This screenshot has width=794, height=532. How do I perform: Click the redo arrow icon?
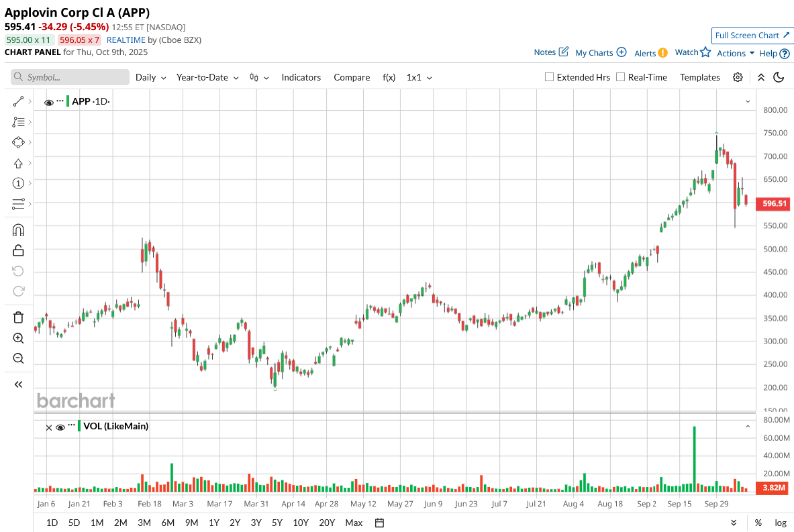18,291
